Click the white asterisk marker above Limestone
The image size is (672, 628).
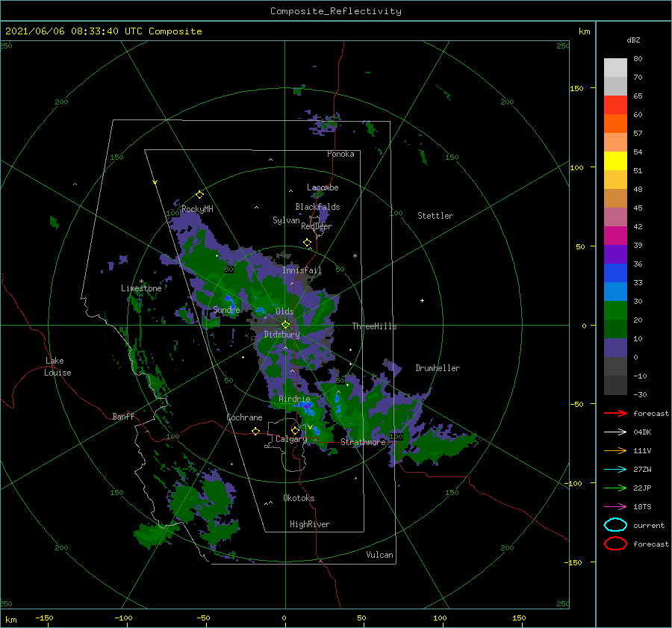141,282
